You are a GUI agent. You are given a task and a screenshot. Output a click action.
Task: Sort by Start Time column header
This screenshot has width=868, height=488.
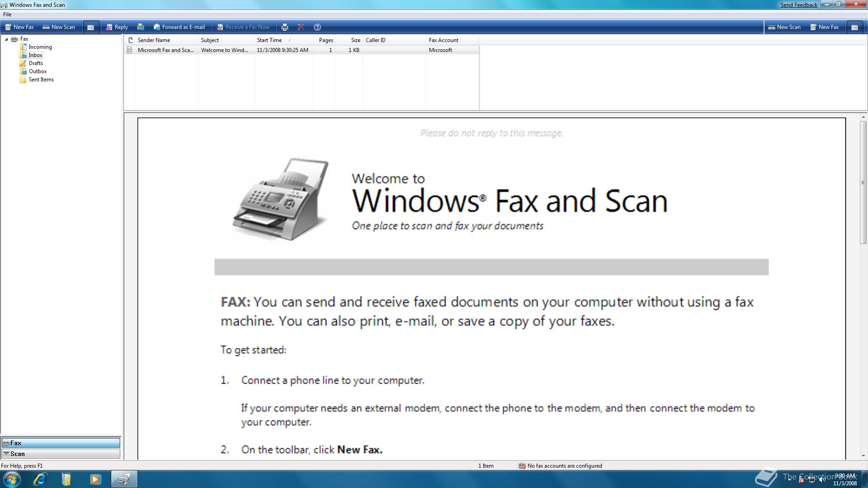coord(283,40)
